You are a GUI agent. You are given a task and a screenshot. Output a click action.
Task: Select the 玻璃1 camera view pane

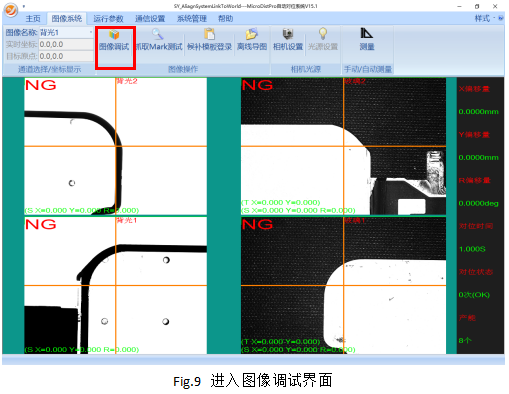coord(343,285)
